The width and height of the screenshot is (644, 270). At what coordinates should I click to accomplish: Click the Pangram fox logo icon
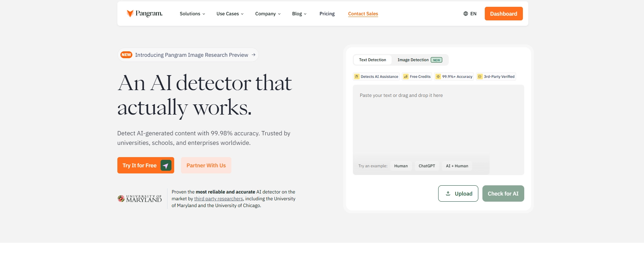pyautogui.click(x=130, y=14)
